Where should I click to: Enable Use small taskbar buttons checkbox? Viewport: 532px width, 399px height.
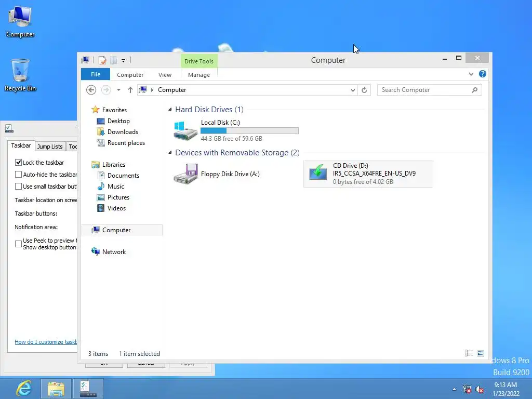pos(18,187)
